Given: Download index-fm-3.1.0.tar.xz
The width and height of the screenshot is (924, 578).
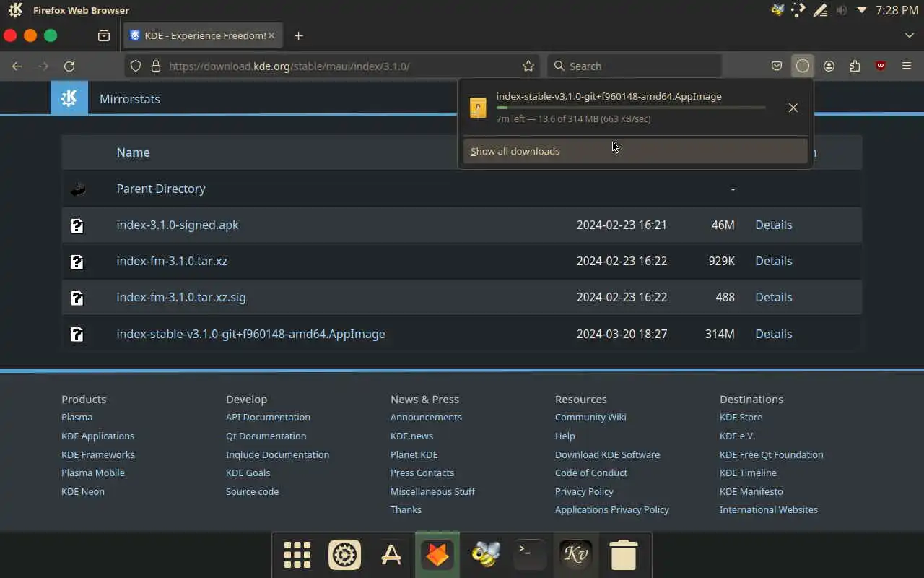Looking at the screenshot, I should coord(172,261).
